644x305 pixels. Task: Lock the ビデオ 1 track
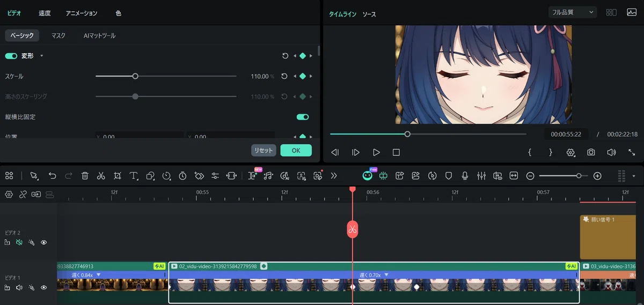pyautogui.click(x=7, y=287)
